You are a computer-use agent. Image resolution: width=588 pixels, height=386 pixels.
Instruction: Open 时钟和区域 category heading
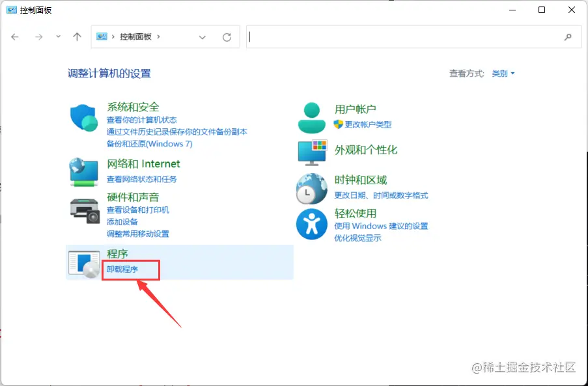tap(361, 180)
